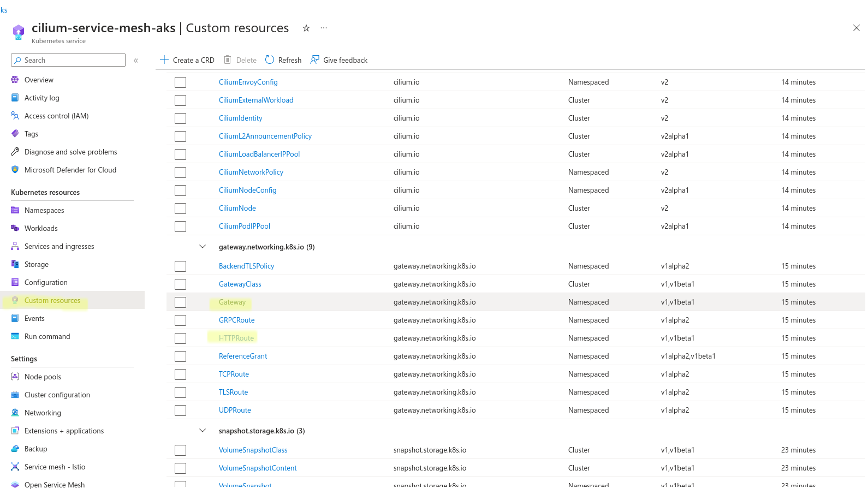Click the Overview sidebar icon
The image size is (868, 494).
pyautogui.click(x=15, y=80)
